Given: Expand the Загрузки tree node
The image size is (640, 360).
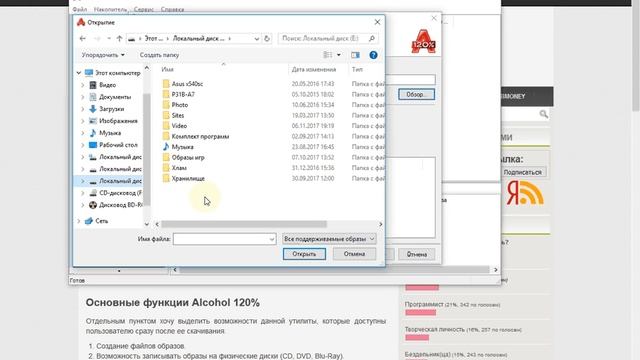Looking at the screenshot, I should [x=83, y=109].
